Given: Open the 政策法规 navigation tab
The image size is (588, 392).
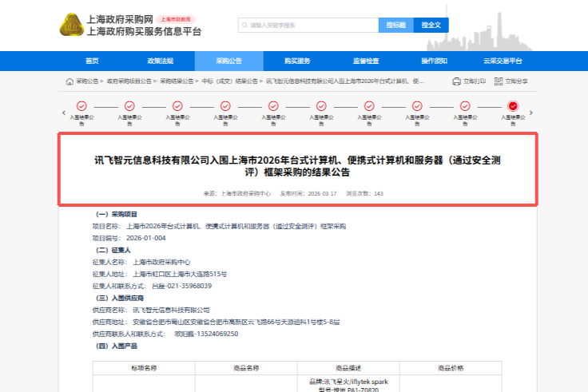Looking at the screenshot, I should [x=160, y=61].
